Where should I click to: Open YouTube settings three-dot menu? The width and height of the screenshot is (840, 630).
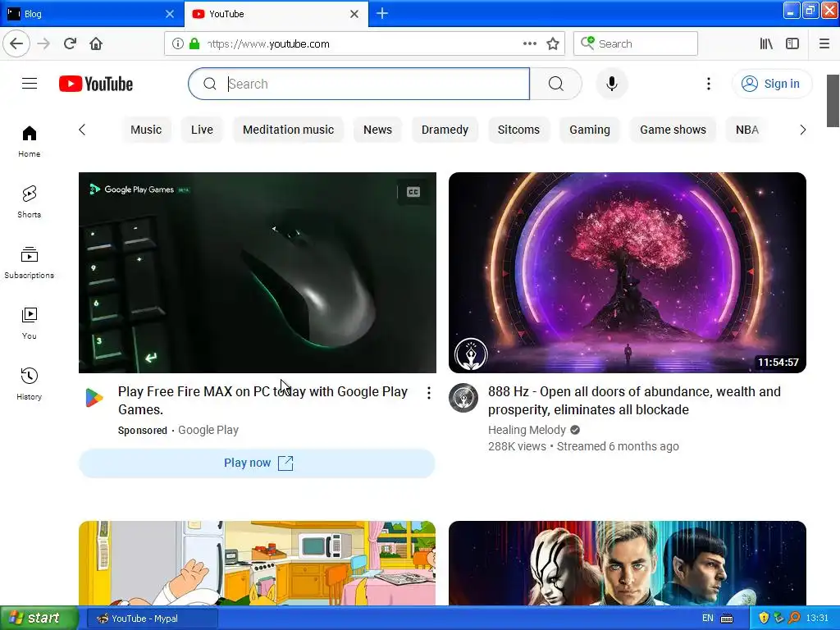click(708, 84)
